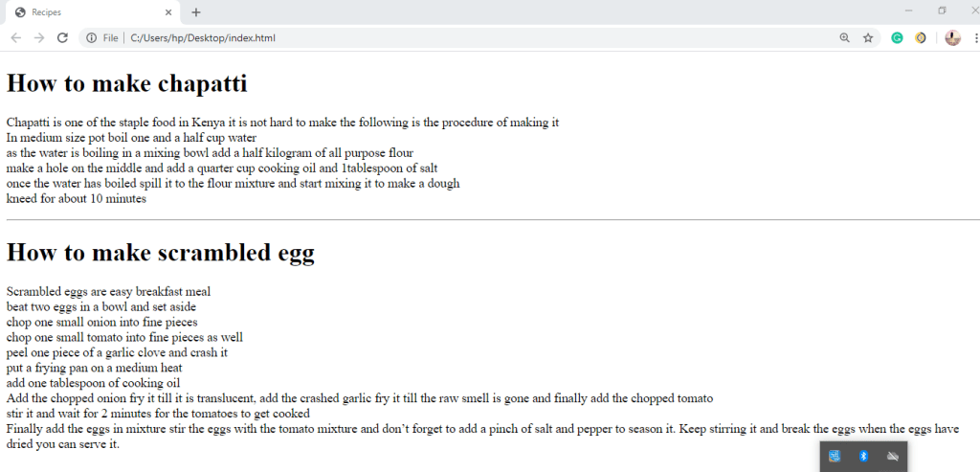Restore down the browser window
This screenshot has height=472, width=980.
942,11
